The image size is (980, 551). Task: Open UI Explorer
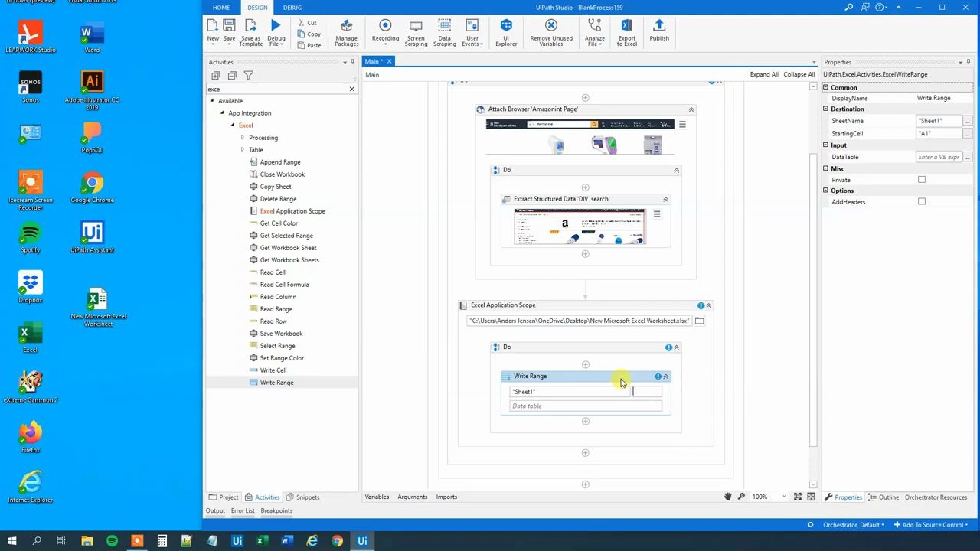point(506,33)
